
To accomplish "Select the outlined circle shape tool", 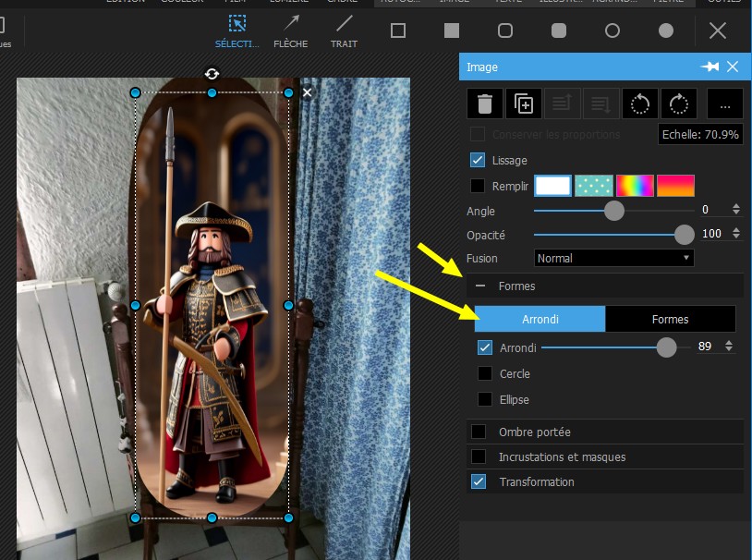I will point(613,30).
